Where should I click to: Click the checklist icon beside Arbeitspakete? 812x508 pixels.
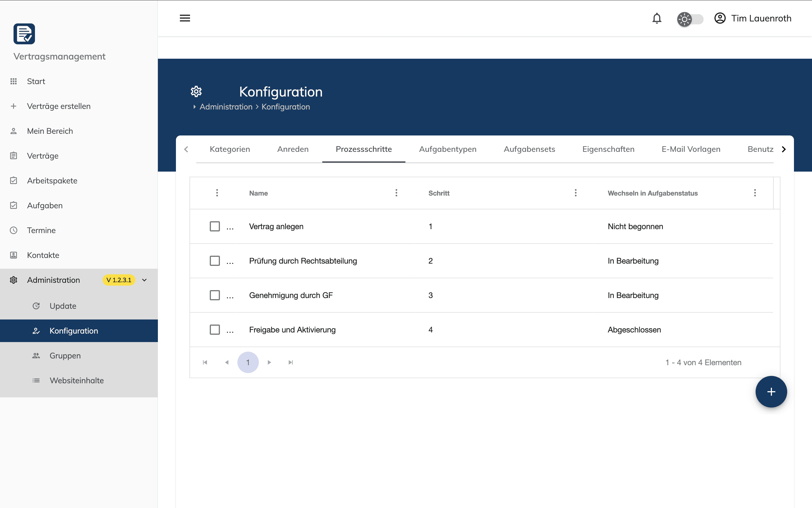pyautogui.click(x=14, y=181)
